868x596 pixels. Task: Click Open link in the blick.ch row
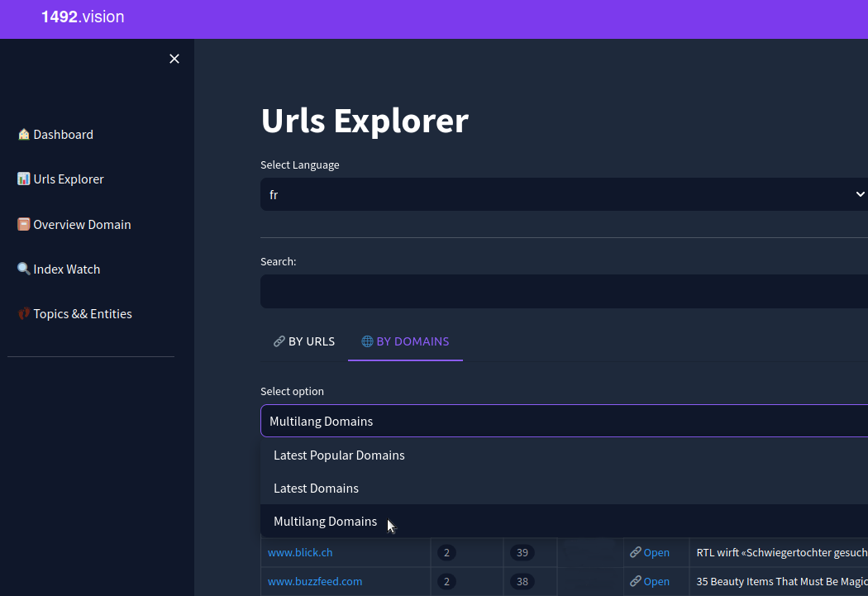tap(650, 553)
